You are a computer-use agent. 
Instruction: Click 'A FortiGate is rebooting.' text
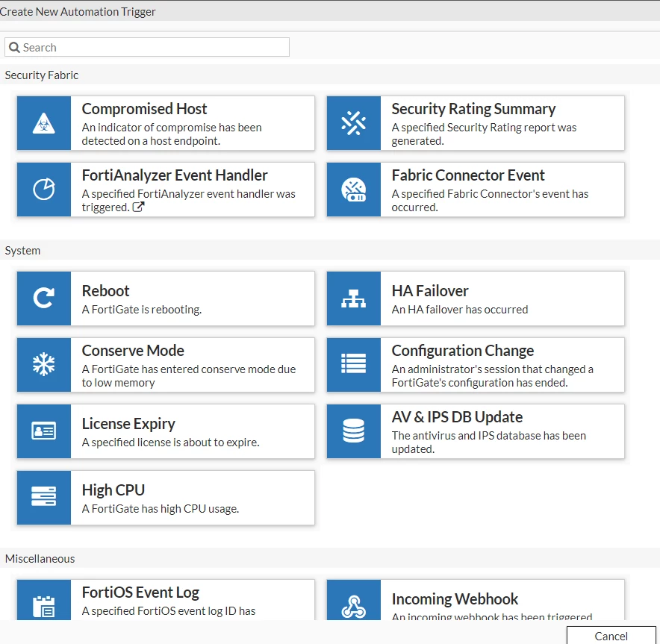point(142,310)
